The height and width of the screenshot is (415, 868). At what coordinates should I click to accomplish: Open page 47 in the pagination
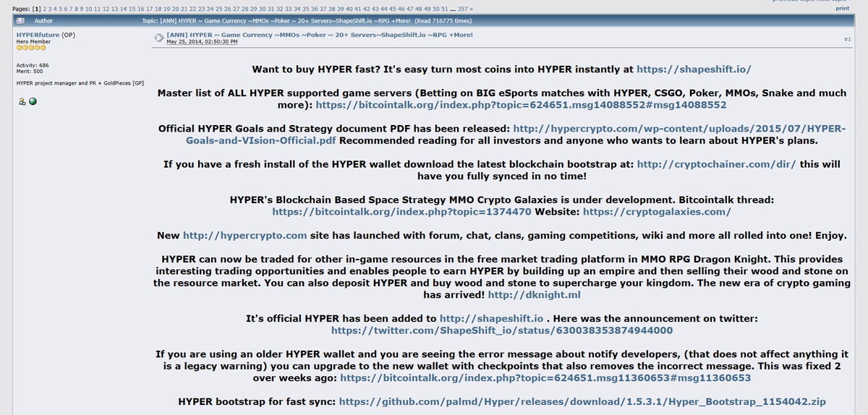click(410, 8)
